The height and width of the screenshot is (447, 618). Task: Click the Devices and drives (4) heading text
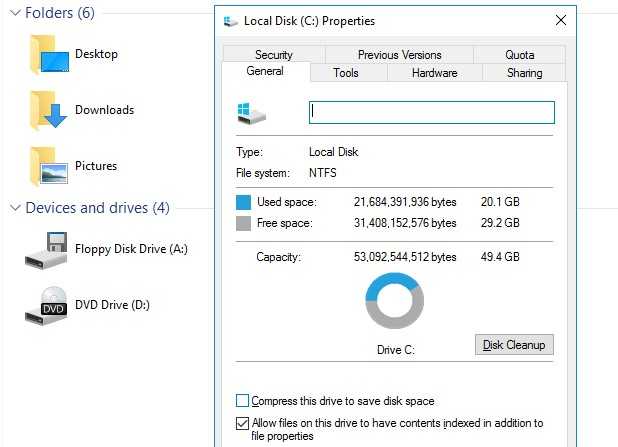[97, 208]
